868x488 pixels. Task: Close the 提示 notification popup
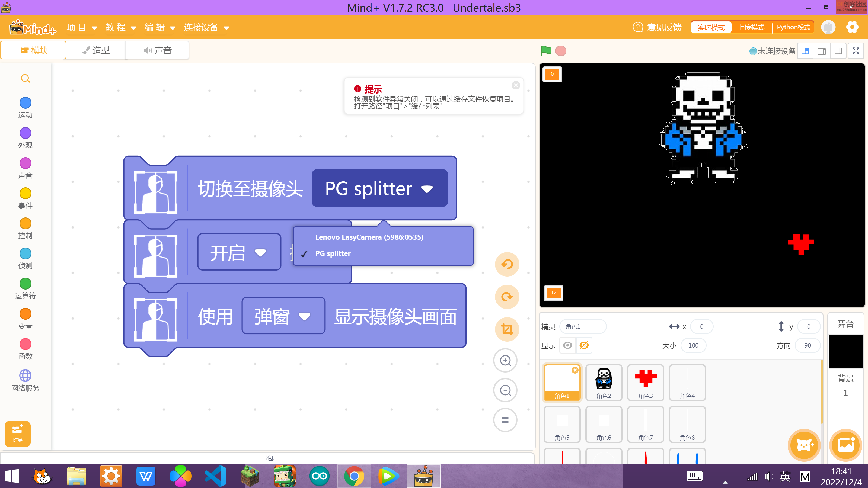pos(516,85)
